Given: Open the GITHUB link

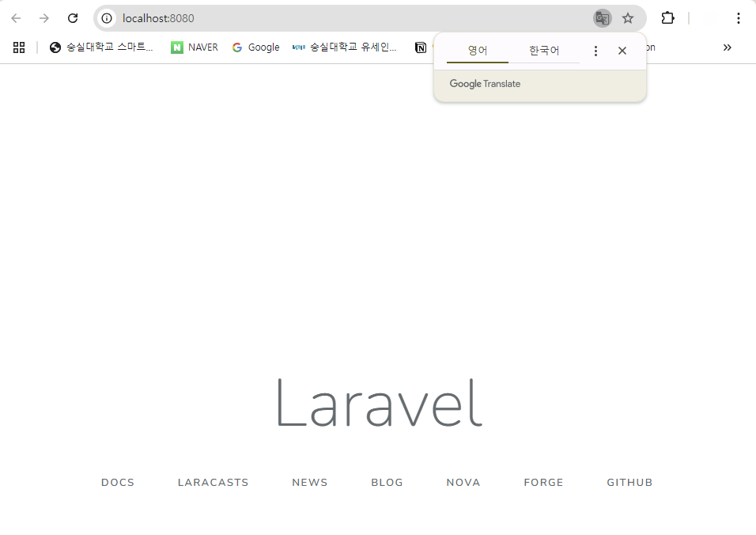Looking at the screenshot, I should 629,483.
